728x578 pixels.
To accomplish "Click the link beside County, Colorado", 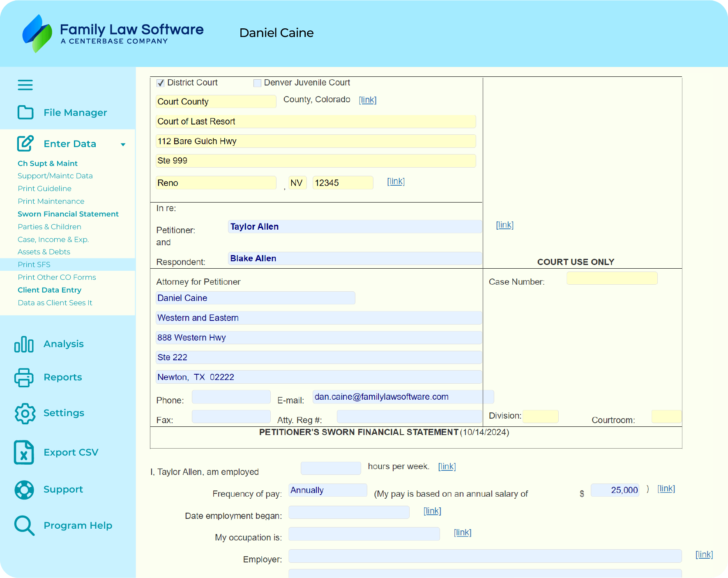I will 367,100.
